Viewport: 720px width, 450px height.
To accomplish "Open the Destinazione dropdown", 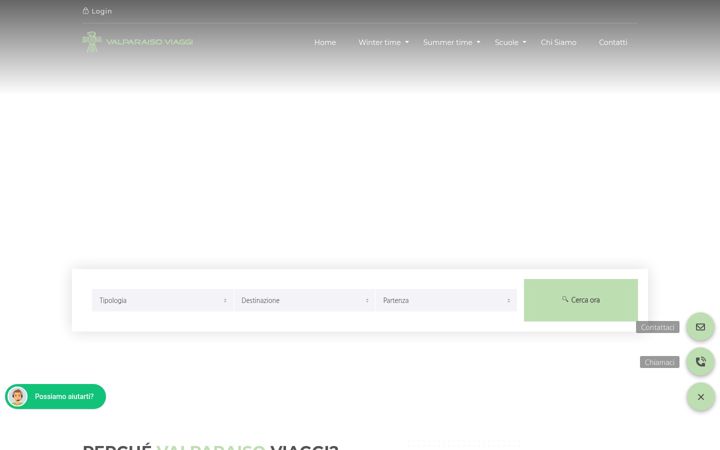I will click(304, 300).
